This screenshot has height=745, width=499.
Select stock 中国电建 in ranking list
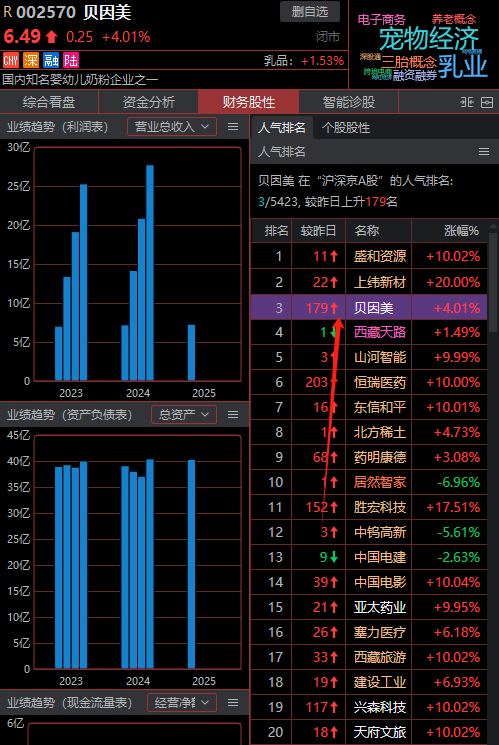(x=380, y=557)
